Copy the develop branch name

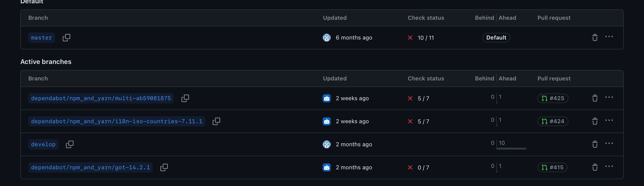point(70,144)
